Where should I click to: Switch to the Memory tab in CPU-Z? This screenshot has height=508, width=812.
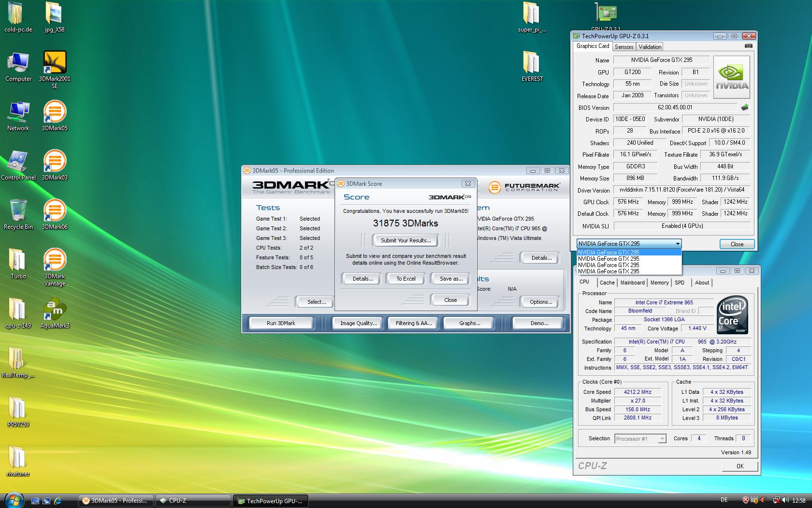659,283
